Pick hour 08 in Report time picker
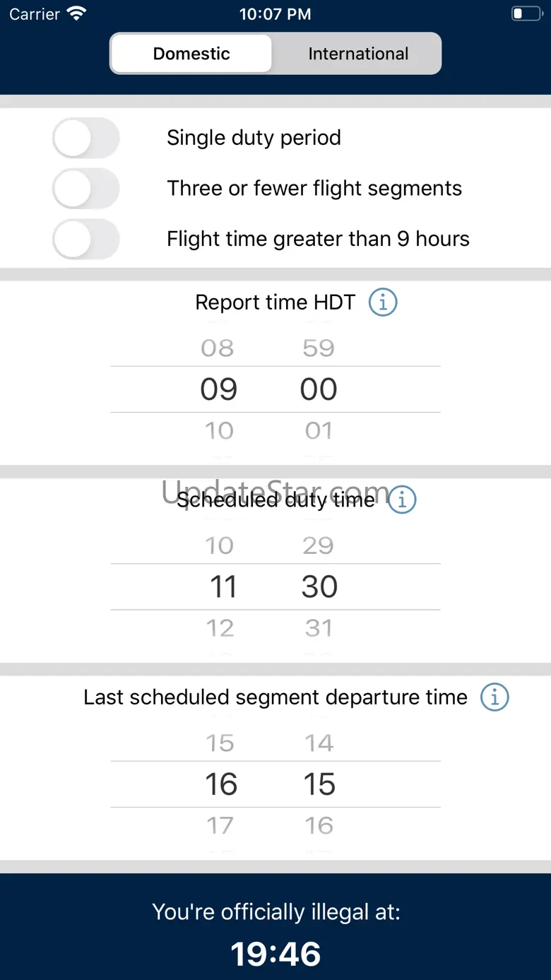The image size is (551, 980). 218,348
